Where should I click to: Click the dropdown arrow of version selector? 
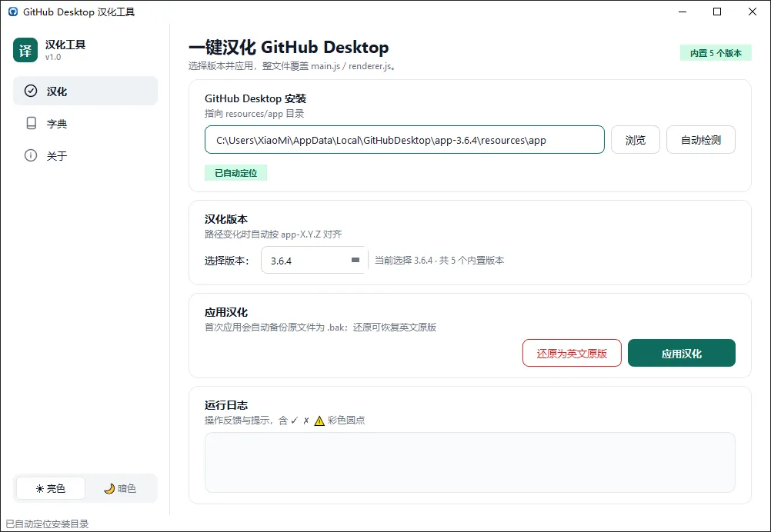pos(355,260)
